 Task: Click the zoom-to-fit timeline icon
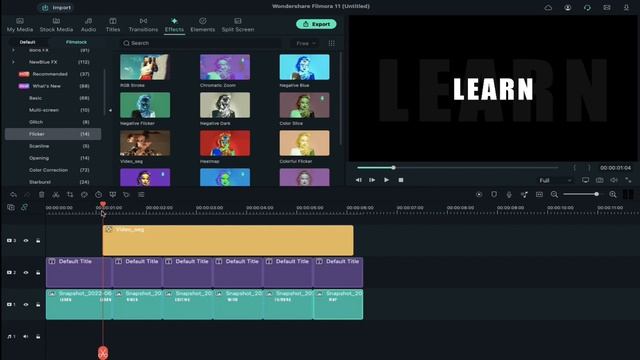(539, 195)
